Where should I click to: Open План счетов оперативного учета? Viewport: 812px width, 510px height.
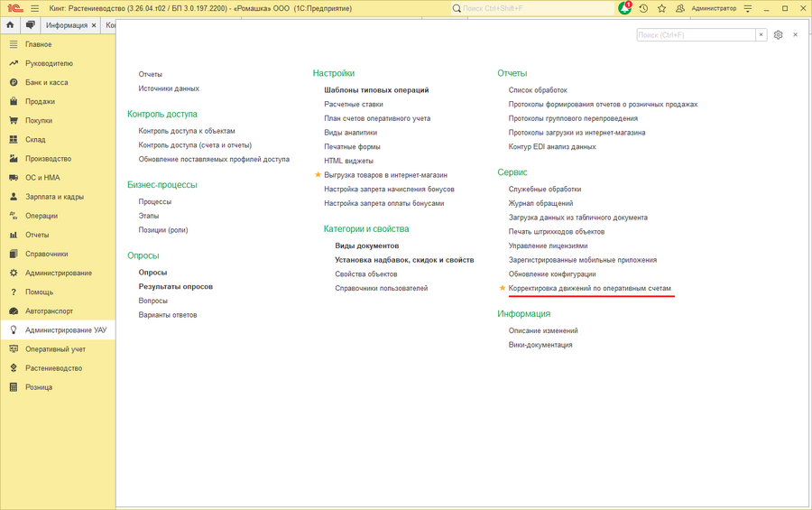coord(377,118)
